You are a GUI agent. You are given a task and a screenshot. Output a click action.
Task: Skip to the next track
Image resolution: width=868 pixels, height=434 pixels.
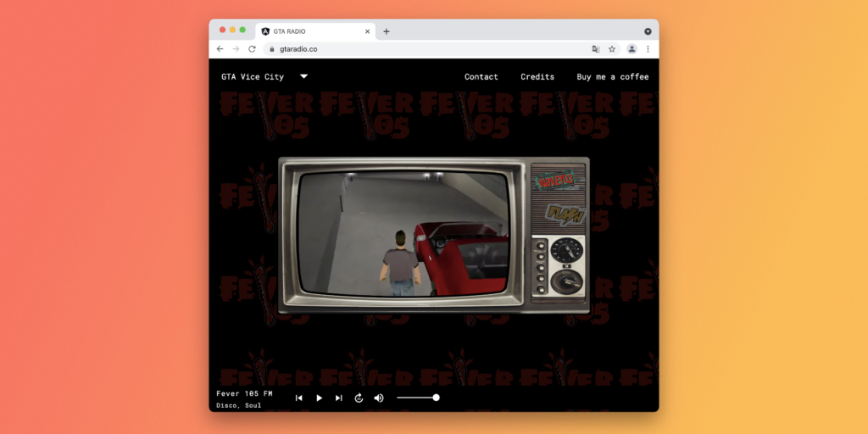pos(339,398)
